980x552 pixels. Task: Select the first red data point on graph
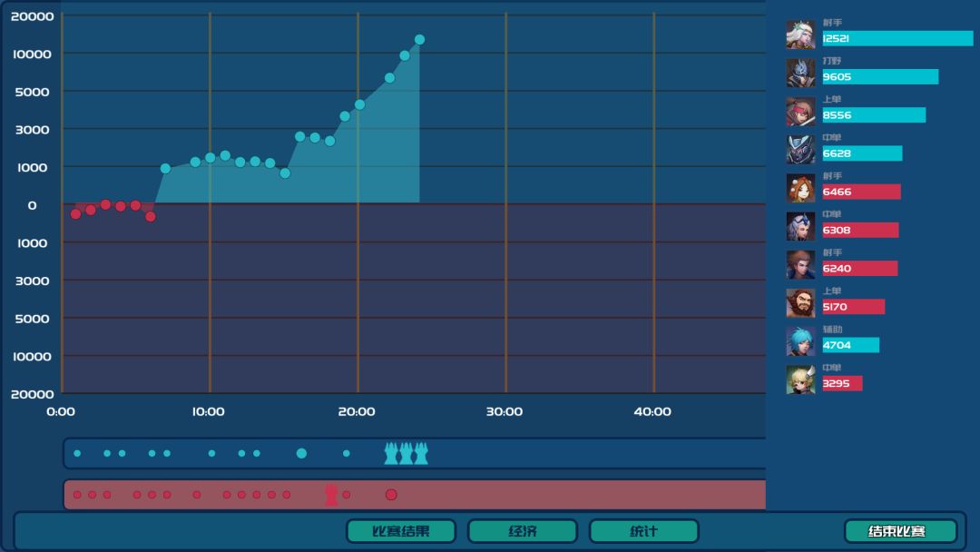pos(75,213)
